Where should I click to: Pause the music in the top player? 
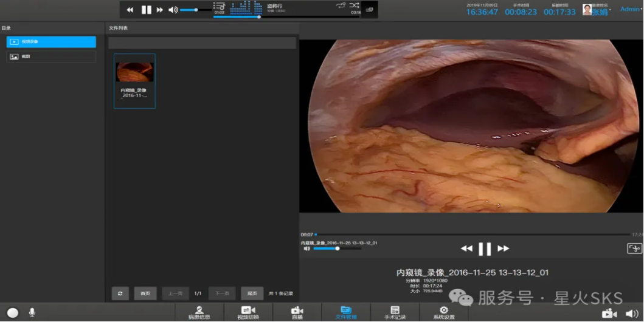[146, 10]
